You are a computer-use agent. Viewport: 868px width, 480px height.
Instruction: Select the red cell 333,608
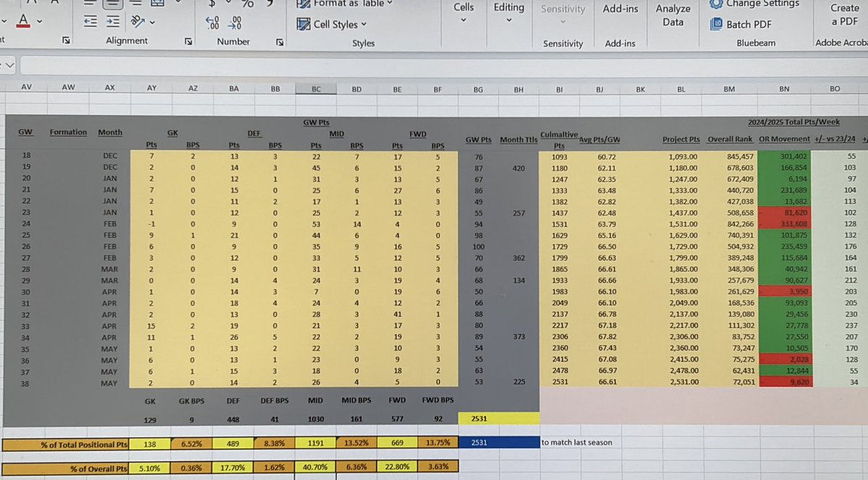(784, 223)
